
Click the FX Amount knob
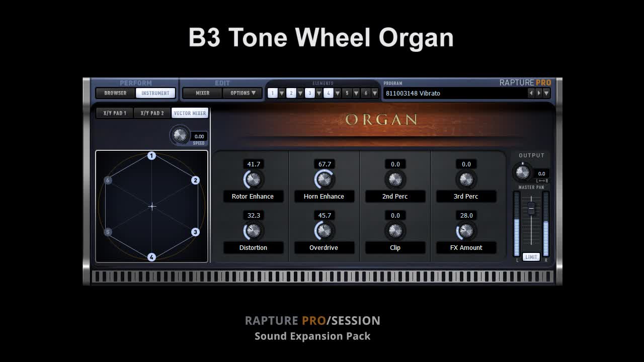tap(466, 231)
